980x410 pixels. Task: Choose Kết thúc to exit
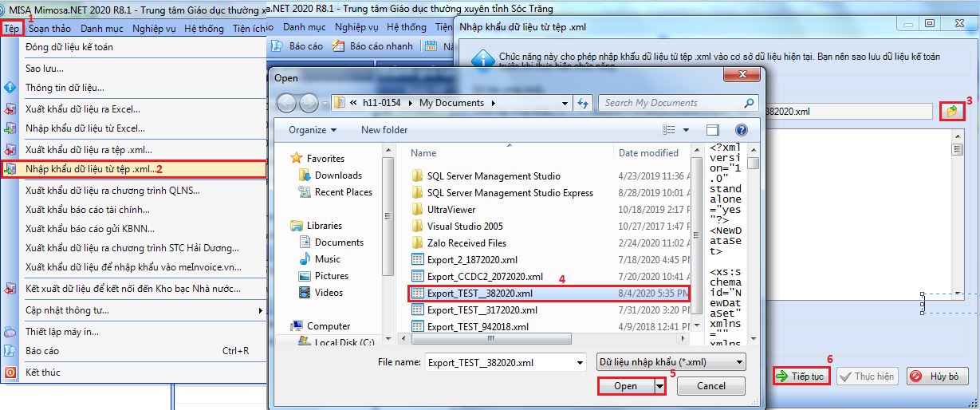coord(133,373)
